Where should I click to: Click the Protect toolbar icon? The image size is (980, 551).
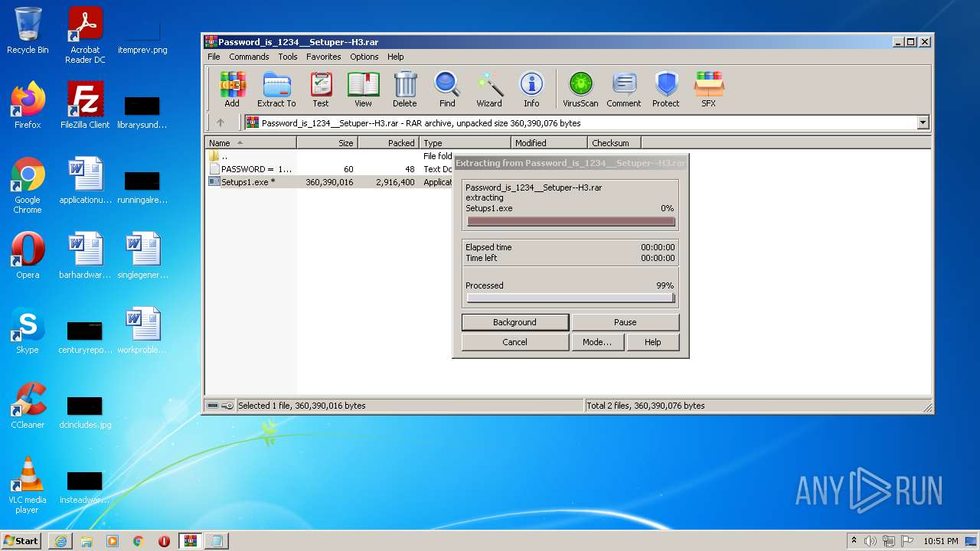666,90
